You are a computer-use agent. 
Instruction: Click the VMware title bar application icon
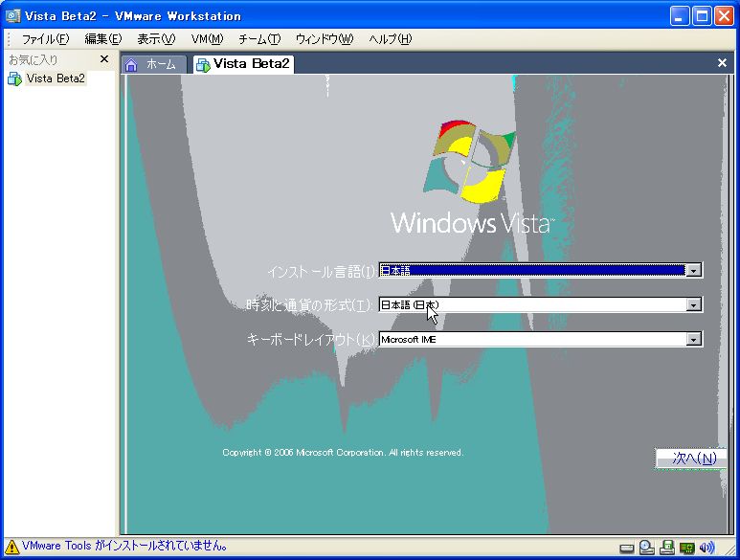(x=12, y=15)
